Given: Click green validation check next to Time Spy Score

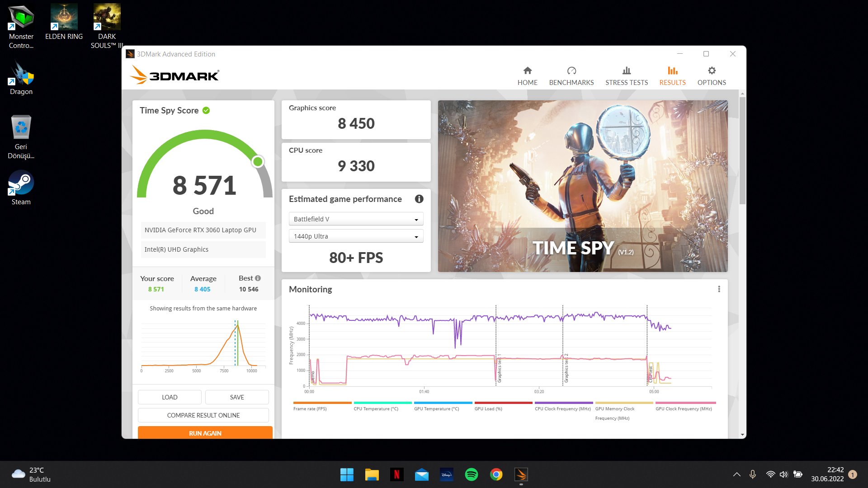Looking at the screenshot, I should pos(206,111).
